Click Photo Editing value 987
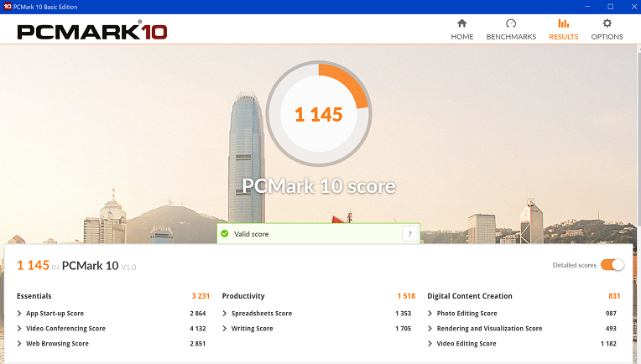This screenshot has height=364, width=641. pyautogui.click(x=611, y=314)
